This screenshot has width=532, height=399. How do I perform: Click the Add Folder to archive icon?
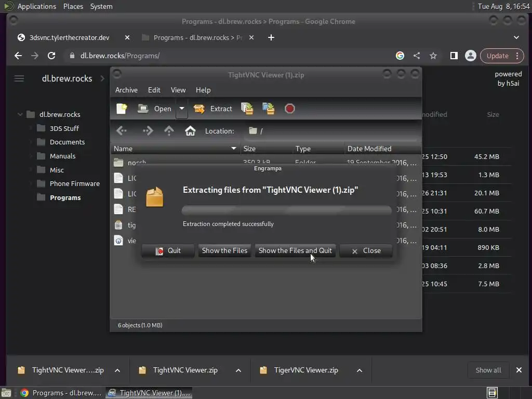click(x=269, y=109)
